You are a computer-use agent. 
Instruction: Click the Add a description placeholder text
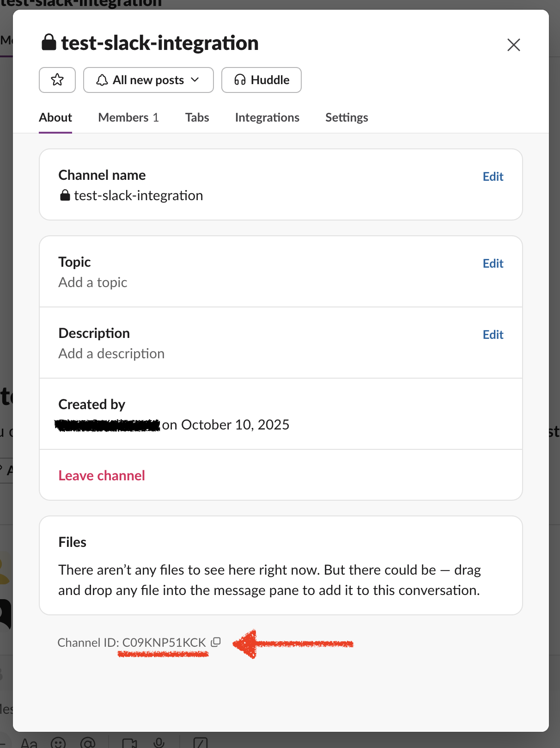click(111, 354)
